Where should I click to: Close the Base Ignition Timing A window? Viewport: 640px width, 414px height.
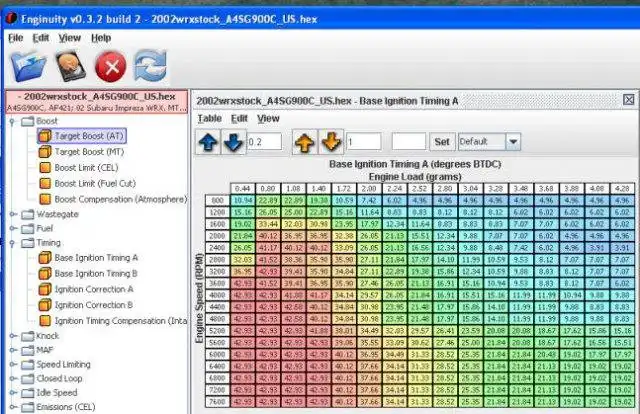(x=629, y=100)
